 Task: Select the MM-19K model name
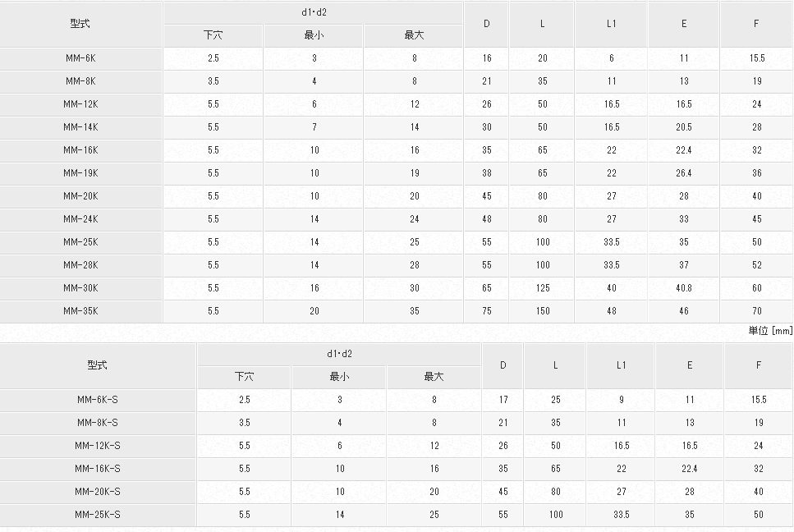[x=80, y=173]
